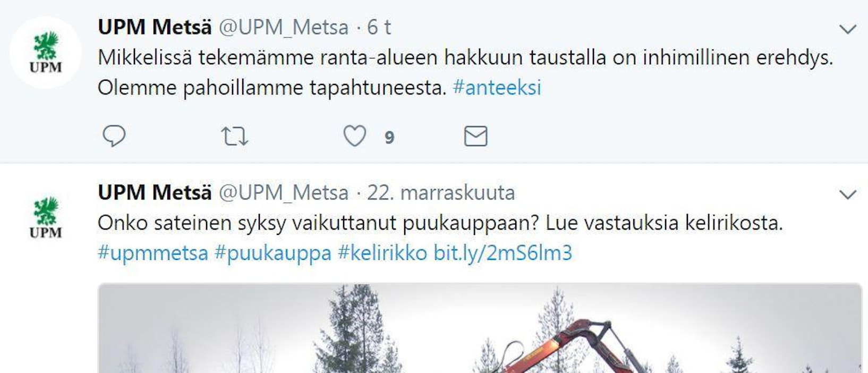Open UPM avatar on the second tweet

46,218
